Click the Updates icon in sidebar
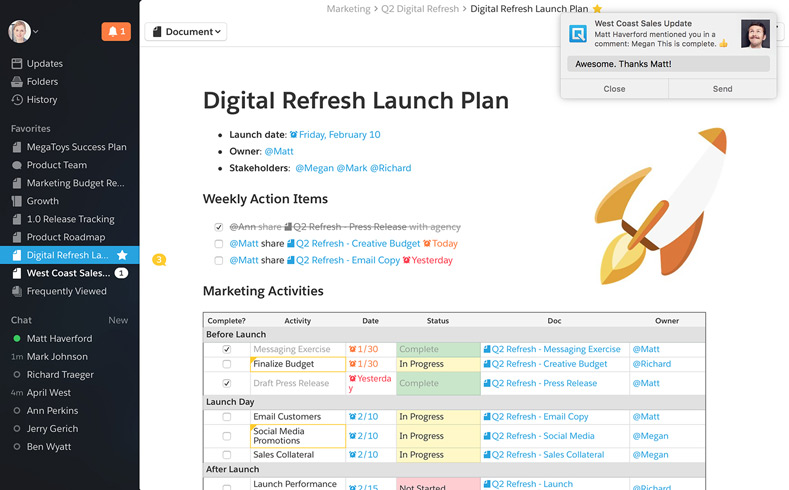The image size is (789, 490). coord(17,64)
